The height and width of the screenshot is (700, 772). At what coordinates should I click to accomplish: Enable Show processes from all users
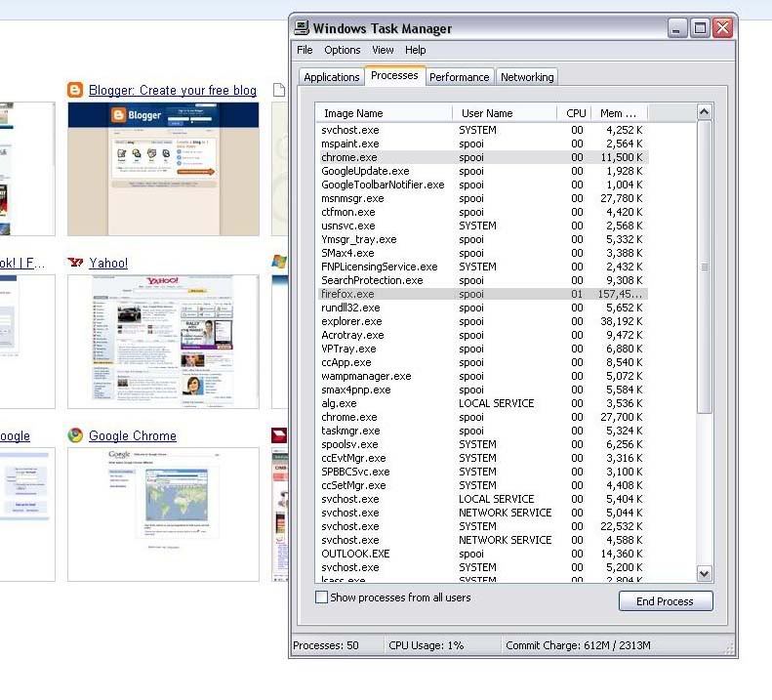click(x=321, y=597)
